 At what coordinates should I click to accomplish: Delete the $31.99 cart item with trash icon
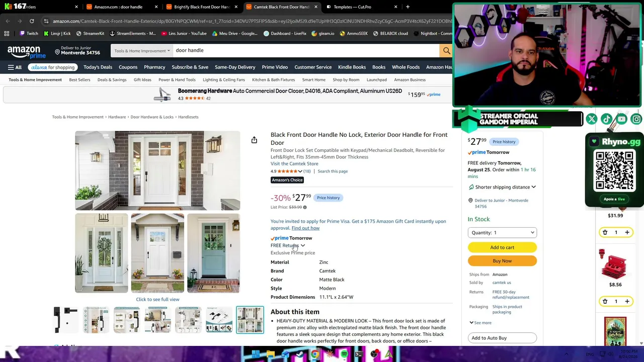(x=605, y=232)
